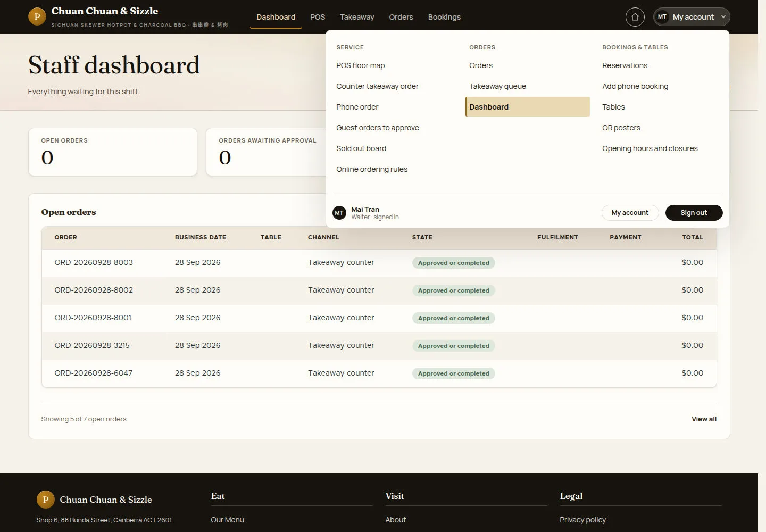Screen dimensions: 766x532
Task: Select Counter takeaway order
Action: [377, 86]
